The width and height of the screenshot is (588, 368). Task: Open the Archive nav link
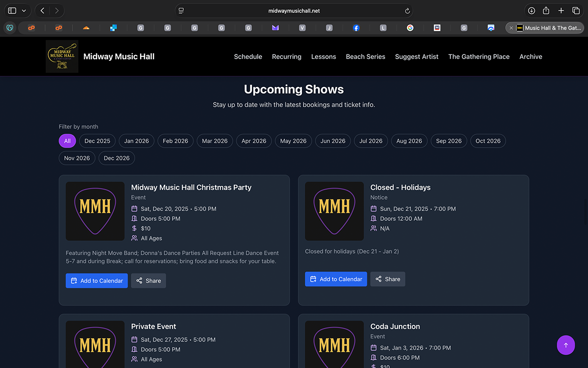(531, 56)
